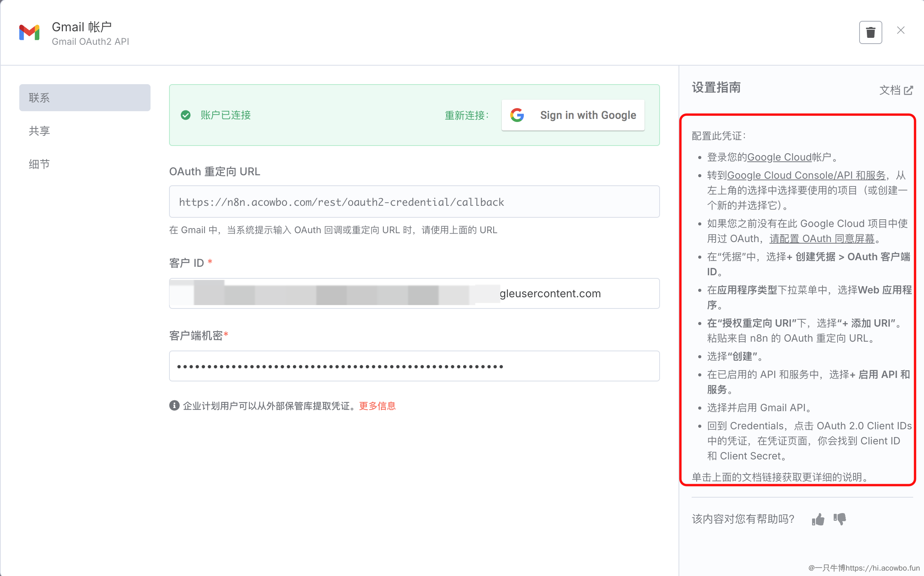
Task: Open the Google Cloud account link
Action: [779, 157]
